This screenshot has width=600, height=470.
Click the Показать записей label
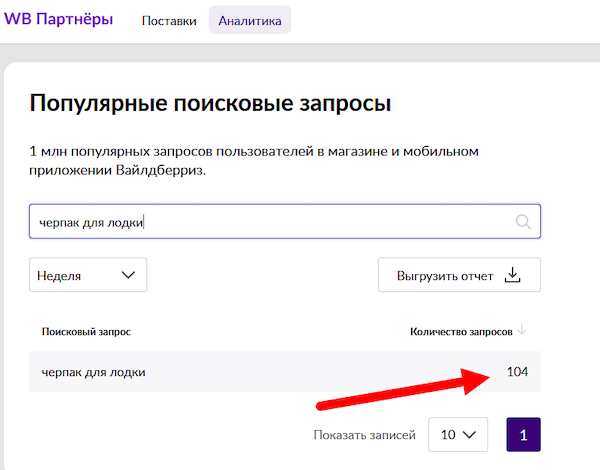[x=362, y=435]
